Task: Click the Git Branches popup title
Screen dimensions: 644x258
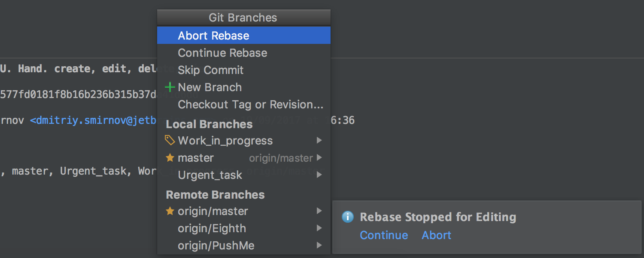Action: 243,18
